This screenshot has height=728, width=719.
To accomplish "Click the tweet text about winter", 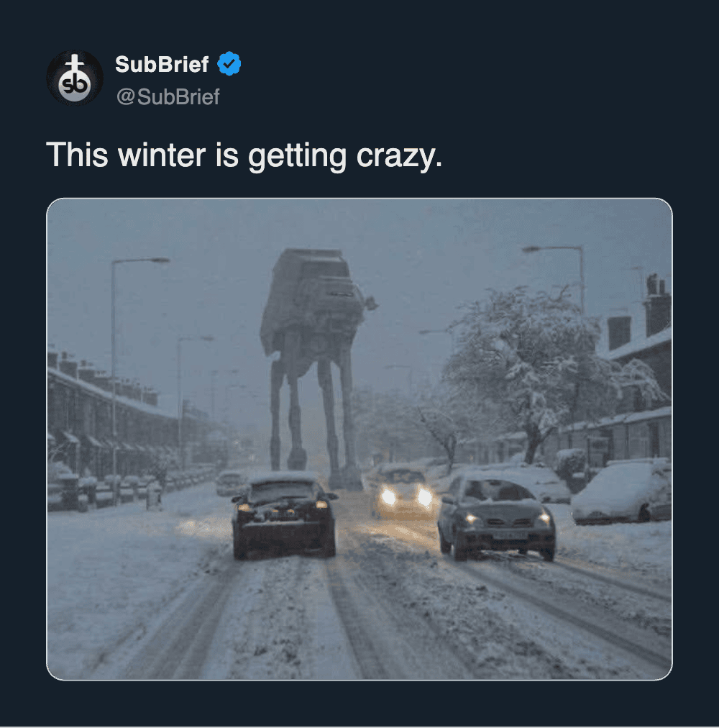I will pos(244,155).
